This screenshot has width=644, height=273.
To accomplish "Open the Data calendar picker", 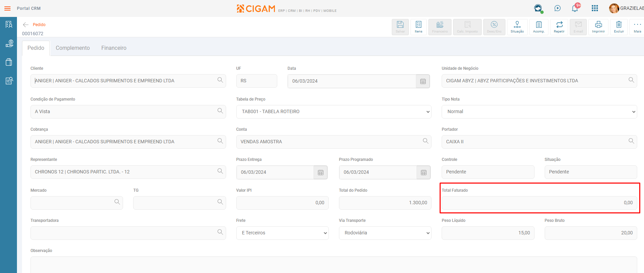I will (x=423, y=81).
